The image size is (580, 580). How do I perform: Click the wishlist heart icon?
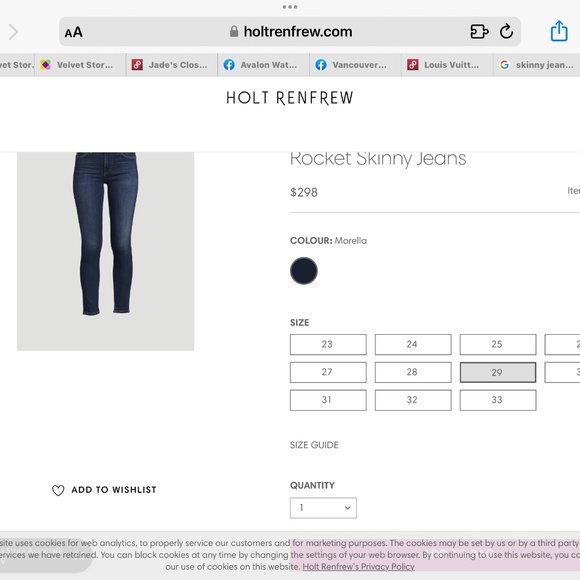(58, 490)
